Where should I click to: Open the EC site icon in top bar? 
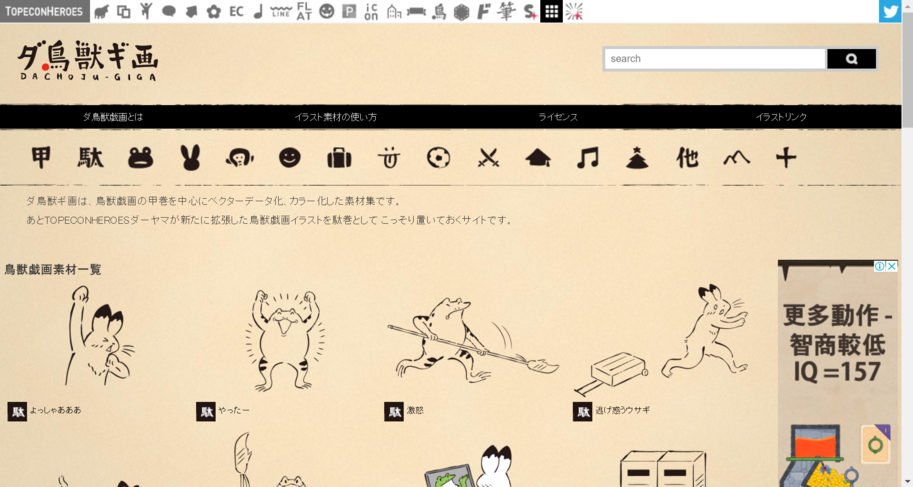[x=236, y=11]
